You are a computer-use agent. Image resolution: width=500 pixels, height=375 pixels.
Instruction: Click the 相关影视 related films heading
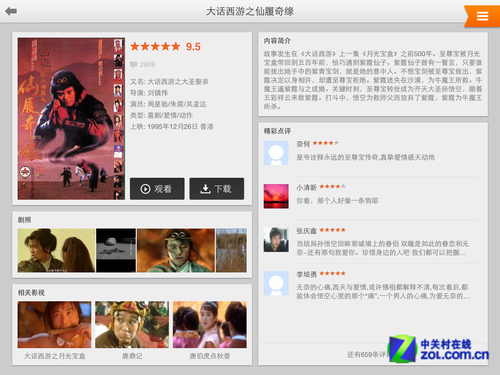(x=31, y=292)
